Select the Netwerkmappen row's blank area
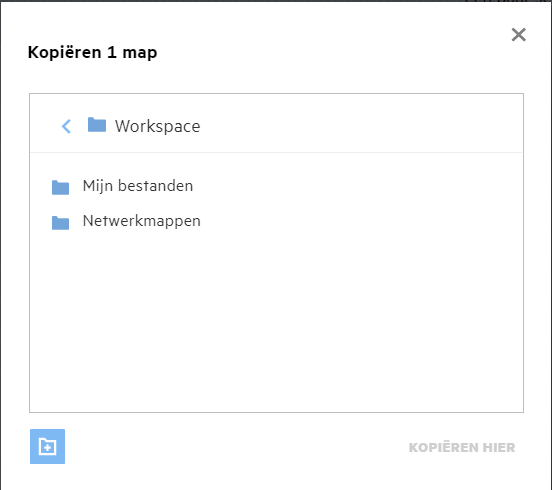The width and height of the screenshot is (552, 490). tap(359, 221)
